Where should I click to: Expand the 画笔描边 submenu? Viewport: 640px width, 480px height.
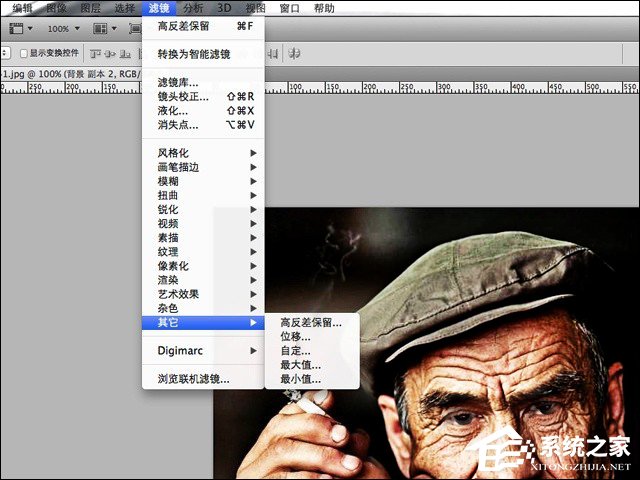coord(203,167)
